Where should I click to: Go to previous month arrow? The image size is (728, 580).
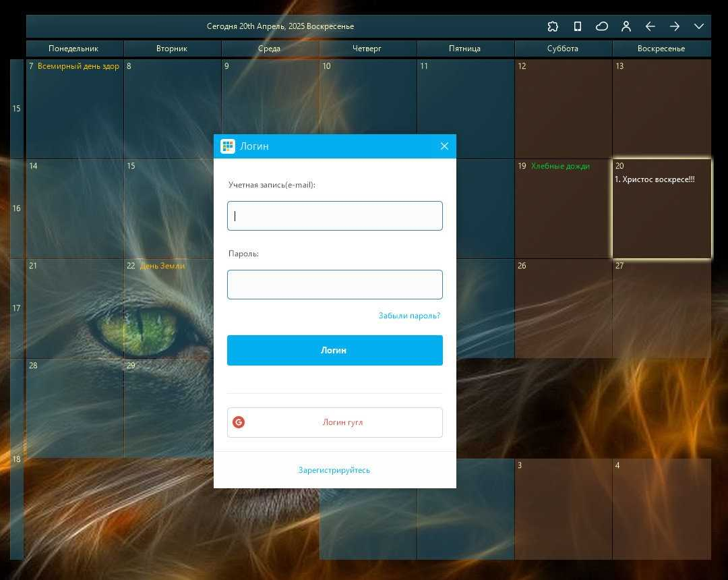click(650, 26)
